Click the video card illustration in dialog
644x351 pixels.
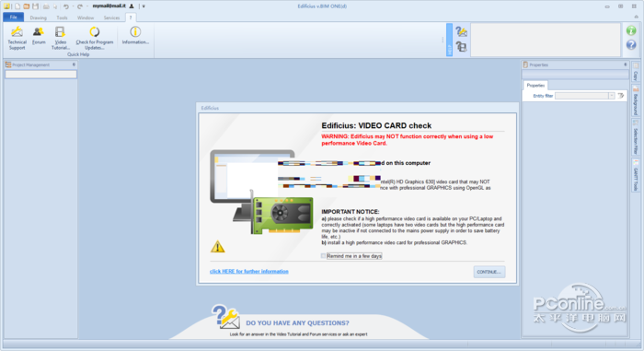tap(282, 215)
